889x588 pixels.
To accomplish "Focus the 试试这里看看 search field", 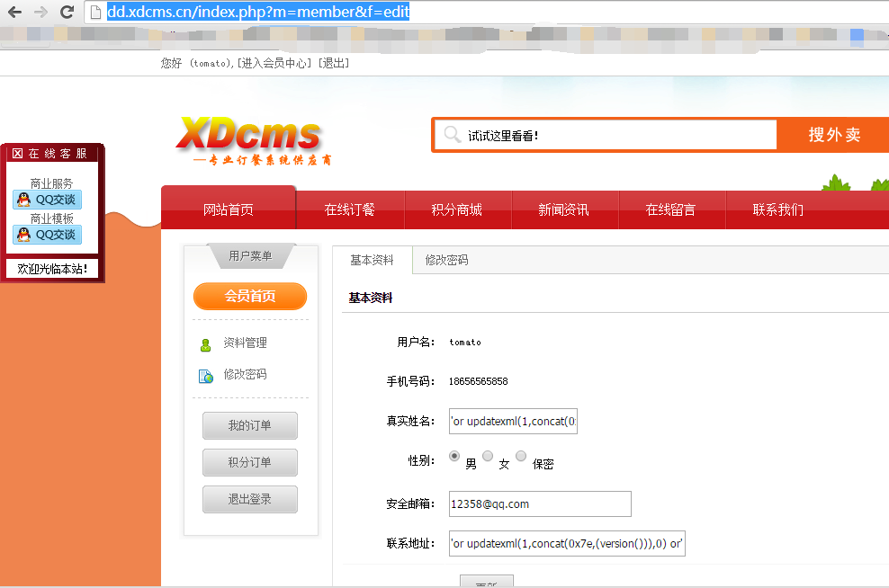I will 606,135.
